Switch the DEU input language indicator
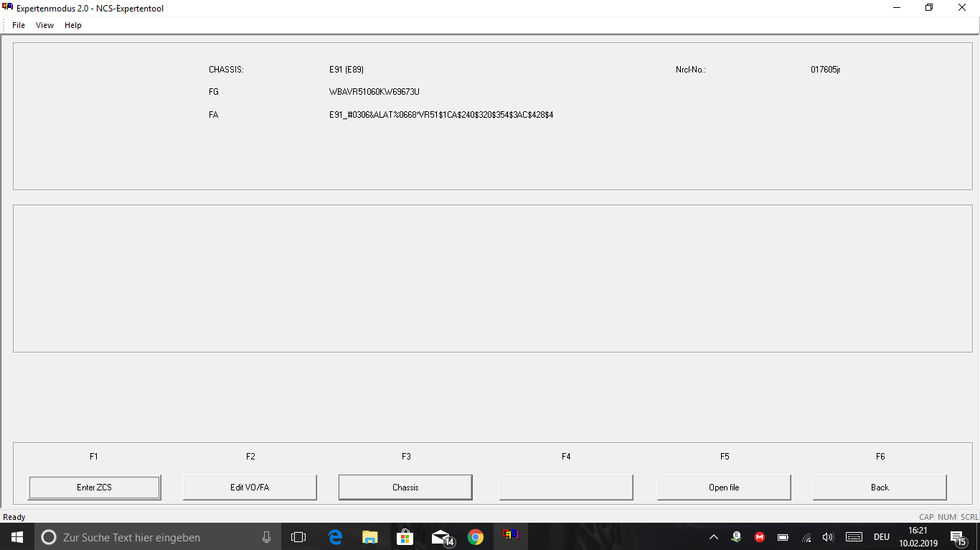This screenshot has height=550, width=980. point(882,537)
